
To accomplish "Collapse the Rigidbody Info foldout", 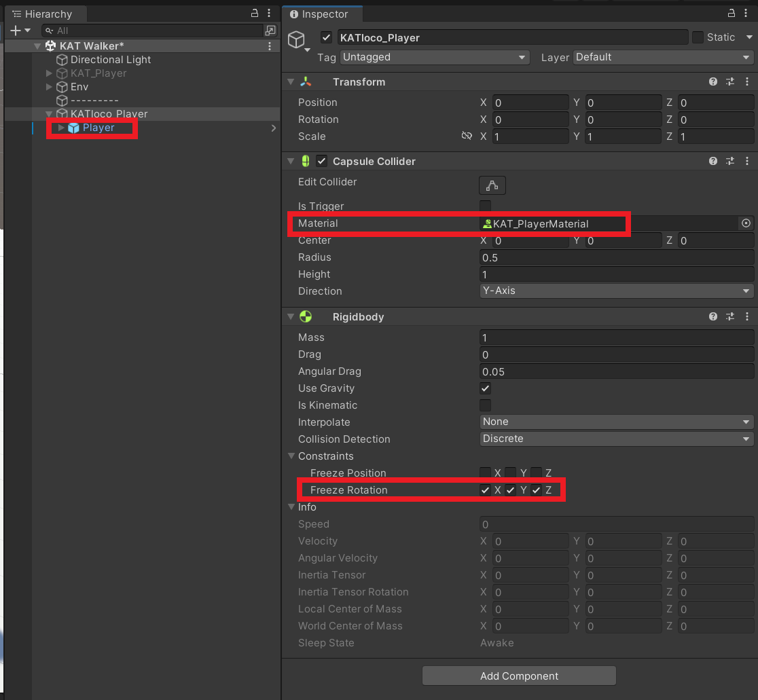I will pos(291,506).
